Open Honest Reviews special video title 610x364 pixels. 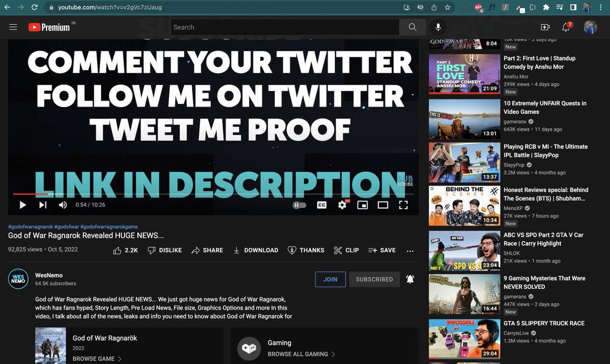click(x=546, y=194)
